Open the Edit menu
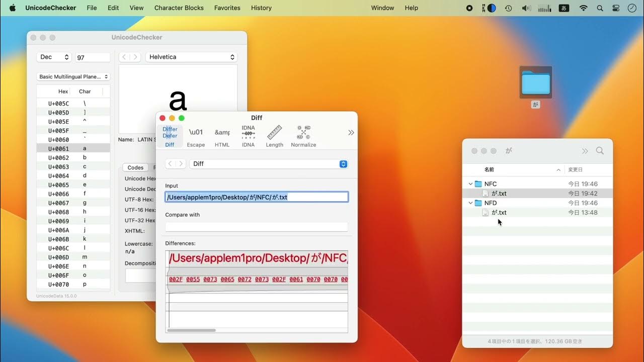The image size is (644, 362). (x=113, y=8)
